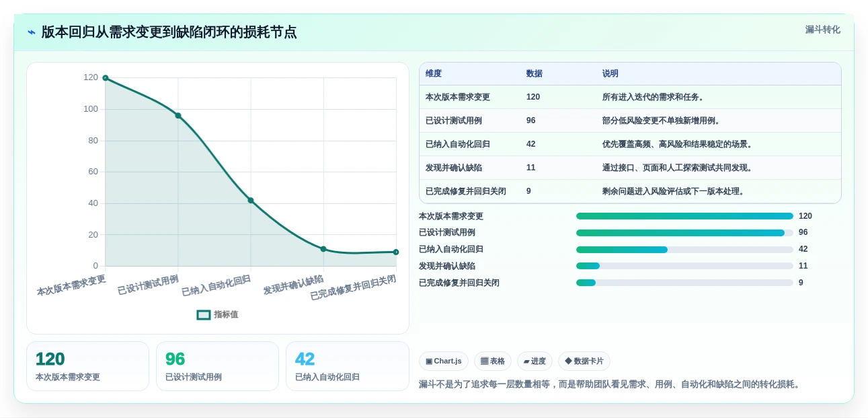The width and height of the screenshot is (868, 418).
Task: Click the 已纳入自动化回归 progress bar
Action: (x=684, y=250)
